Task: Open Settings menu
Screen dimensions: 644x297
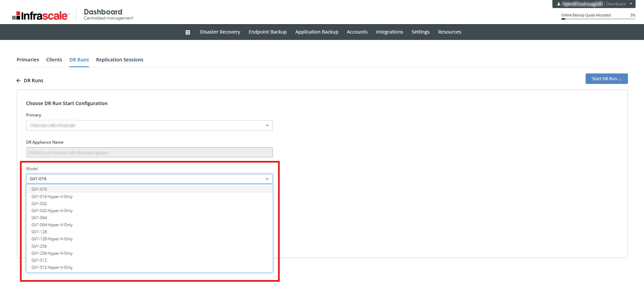Action: (x=420, y=32)
